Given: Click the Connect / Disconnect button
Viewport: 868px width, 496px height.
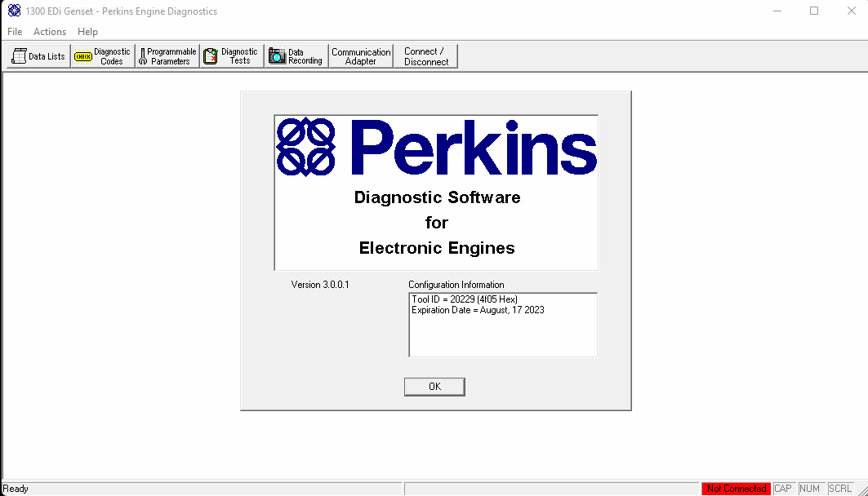Looking at the screenshot, I should point(425,55).
